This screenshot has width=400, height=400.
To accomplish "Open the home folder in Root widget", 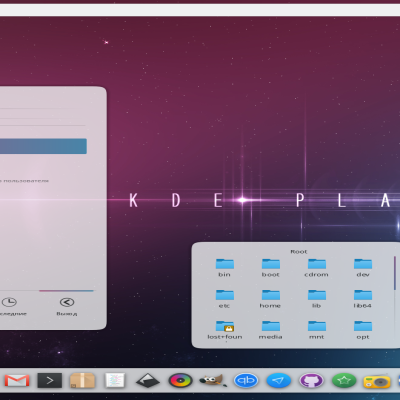I will (270, 299).
